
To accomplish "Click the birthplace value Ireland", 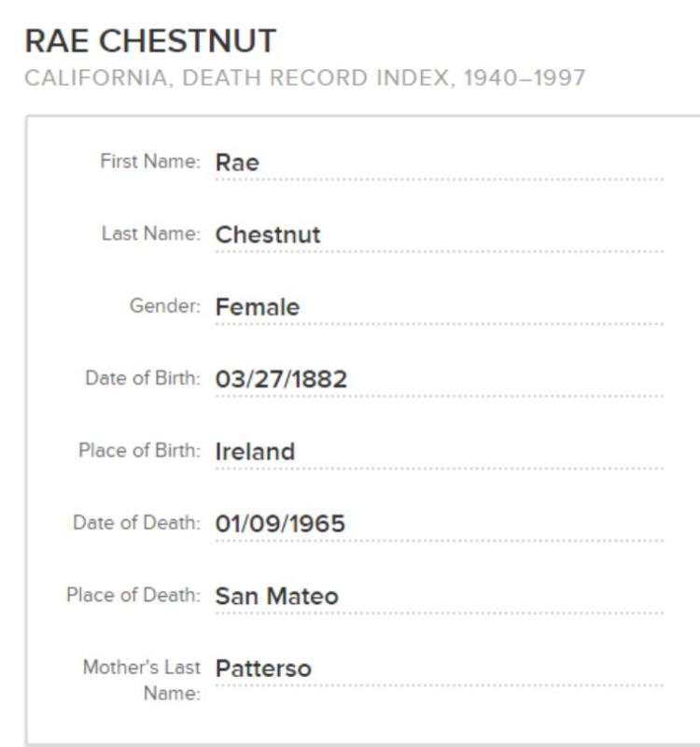I will [x=255, y=451].
